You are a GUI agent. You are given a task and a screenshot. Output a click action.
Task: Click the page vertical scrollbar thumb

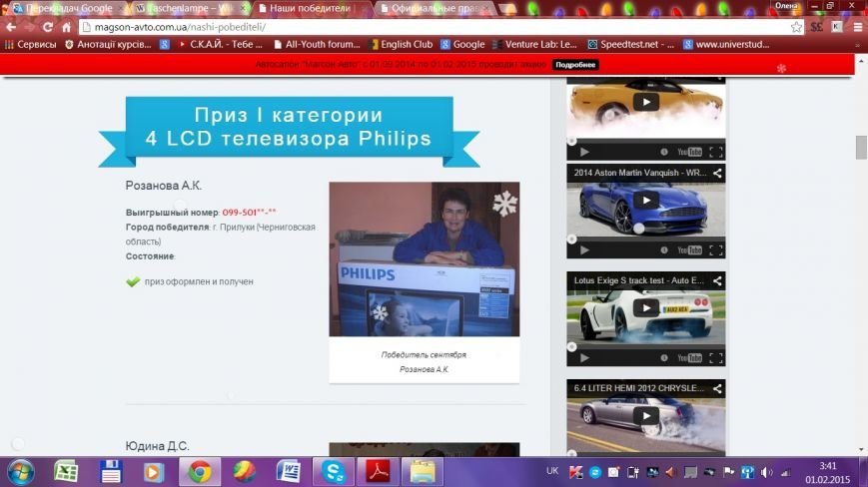(861, 147)
